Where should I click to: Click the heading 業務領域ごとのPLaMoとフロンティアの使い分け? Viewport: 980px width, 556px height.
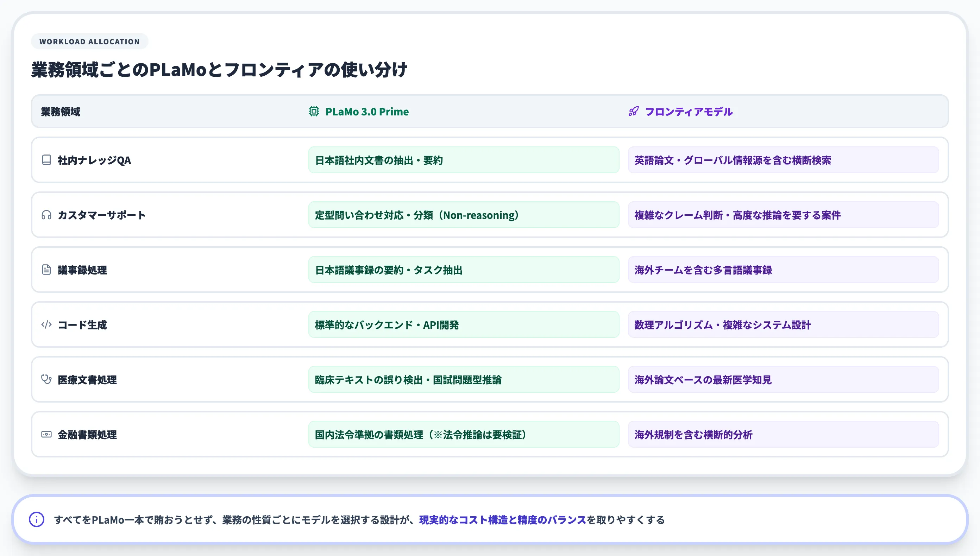219,70
